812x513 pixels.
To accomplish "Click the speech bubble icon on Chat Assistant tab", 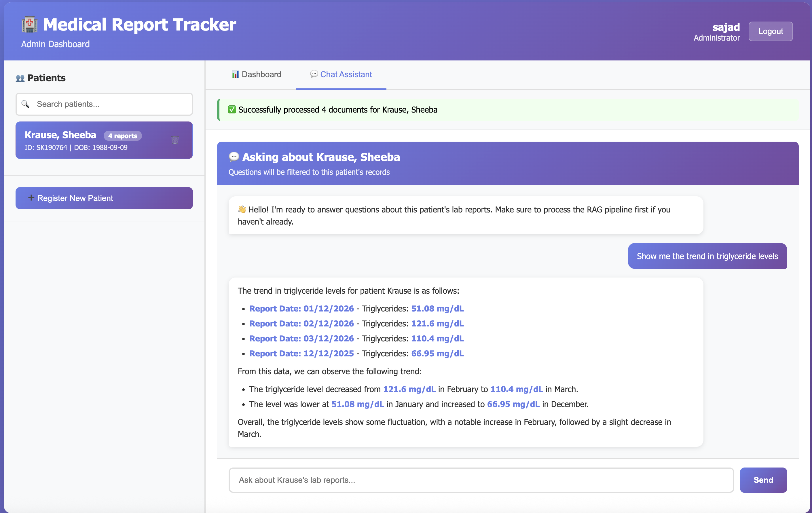I will (x=314, y=74).
